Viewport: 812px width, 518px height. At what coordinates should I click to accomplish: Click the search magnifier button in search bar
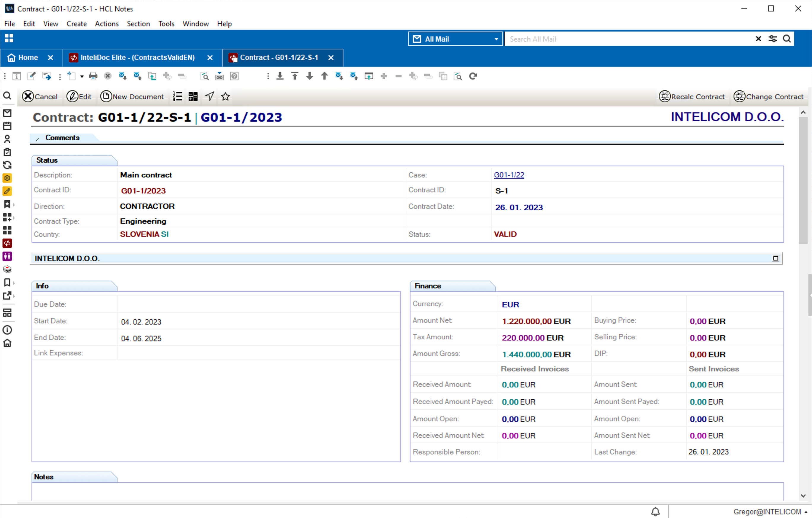click(x=787, y=39)
